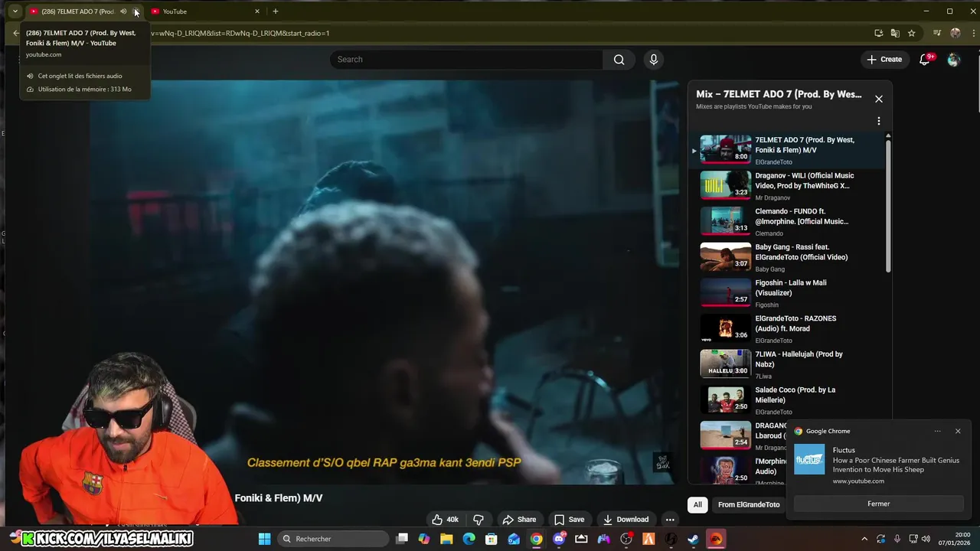Click in the YouTube search field
Image resolution: width=980 pixels, height=551 pixels.
(467, 60)
